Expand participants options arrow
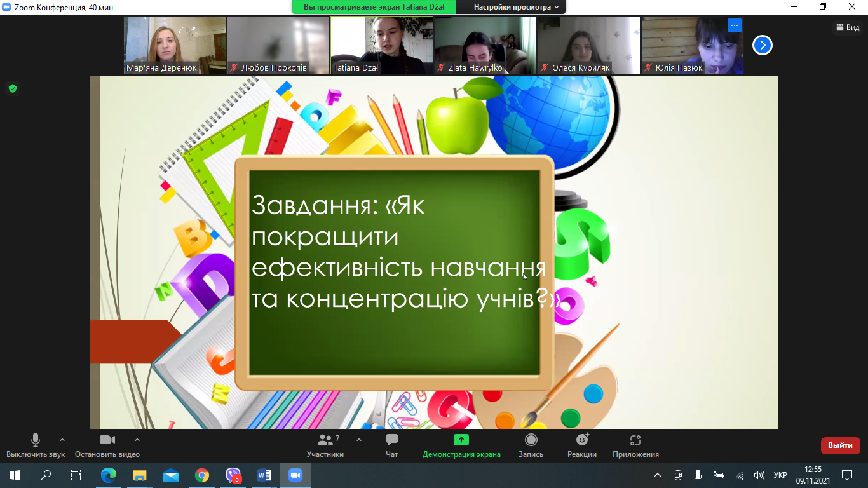Viewport: 868px width, 488px height. click(359, 440)
